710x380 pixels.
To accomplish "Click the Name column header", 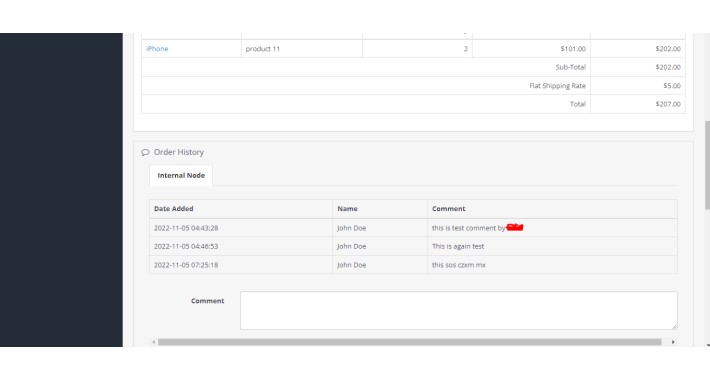I will [x=347, y=209].
